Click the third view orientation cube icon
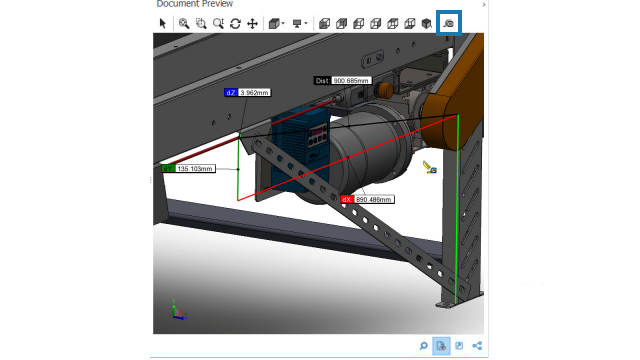The width and height of the screenshot is (640, 360). [x=358, y=24]
